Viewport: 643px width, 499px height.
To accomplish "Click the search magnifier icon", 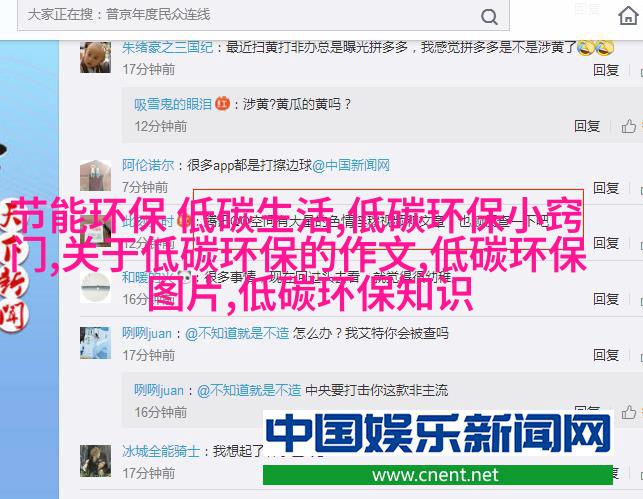I will (x=489, y=17).
